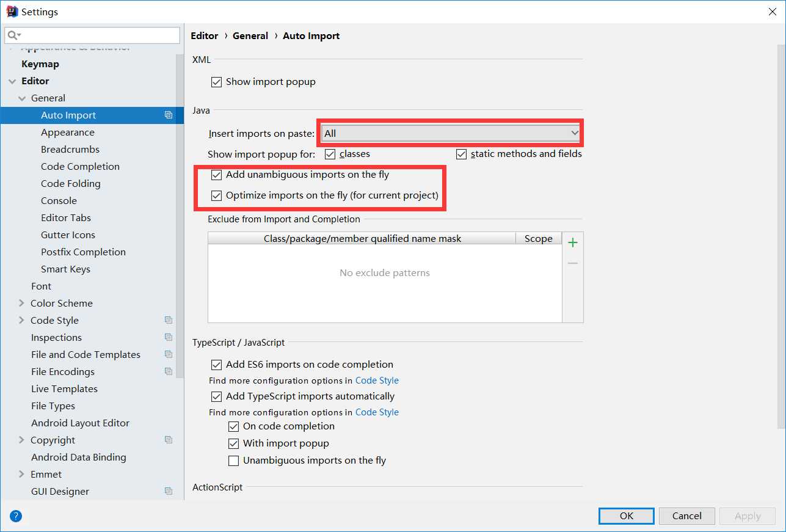Screen dimensions: 786x532
Task: Click the settings search input field
Action: 92,35
